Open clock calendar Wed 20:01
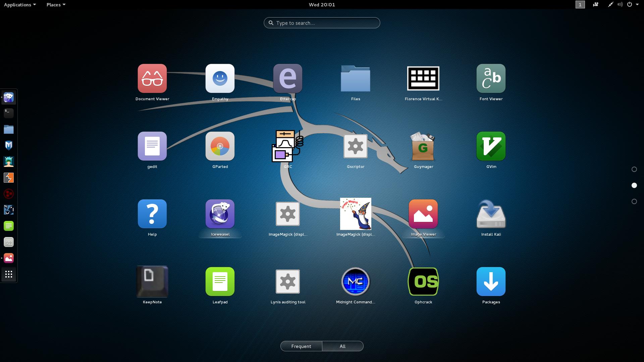The image size is (644, 362). coord(322,5)
